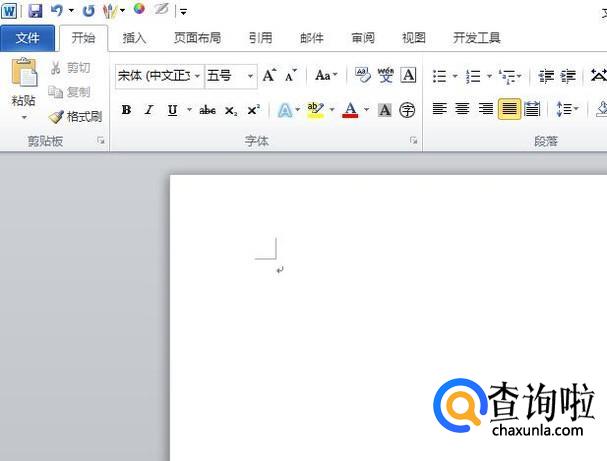
Task: Expand the paste options arrow under 粘贴
Action: (x=24, y=117)
